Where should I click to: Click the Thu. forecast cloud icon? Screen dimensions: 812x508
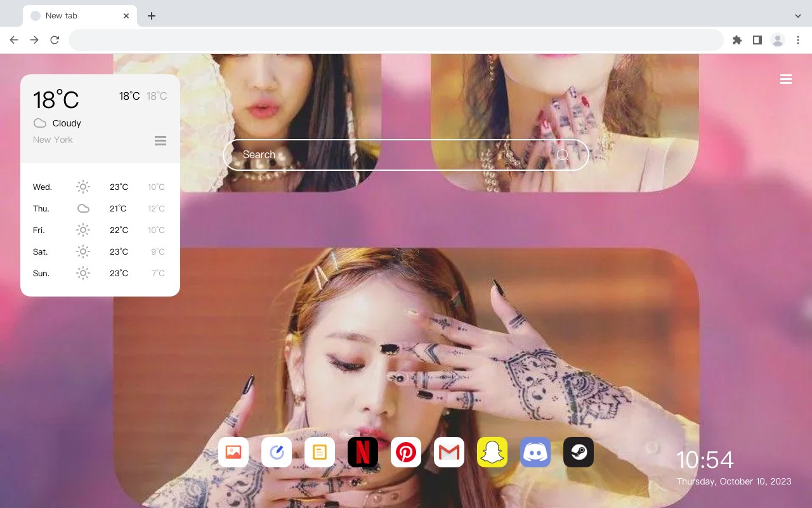point(83,208)
